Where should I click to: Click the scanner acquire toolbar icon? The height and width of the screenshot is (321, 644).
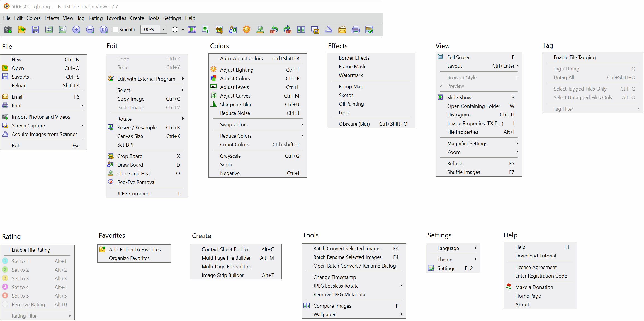pos(329,30)
